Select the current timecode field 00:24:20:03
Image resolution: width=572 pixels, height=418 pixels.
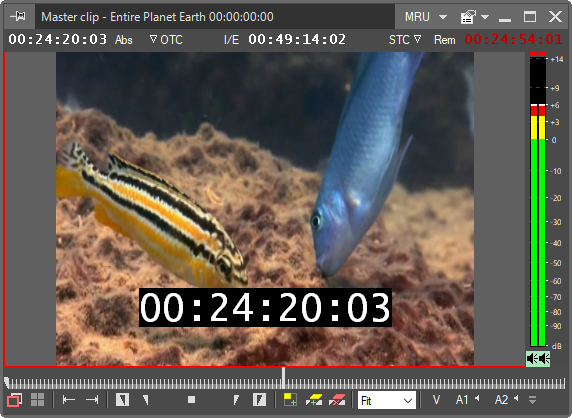(x=58, y=39)
